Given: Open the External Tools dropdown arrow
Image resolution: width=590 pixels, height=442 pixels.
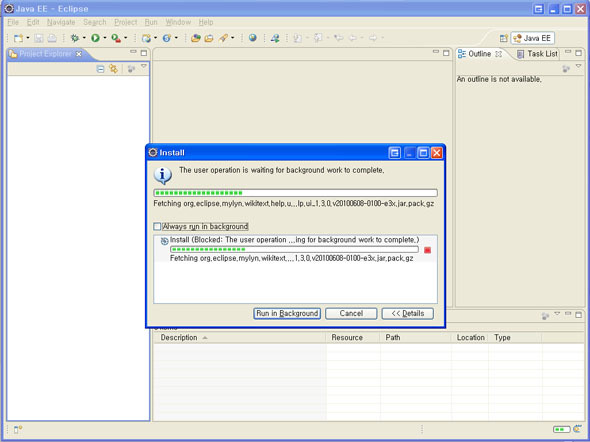Looking at the screenshot, I should (x=125, y=38).
